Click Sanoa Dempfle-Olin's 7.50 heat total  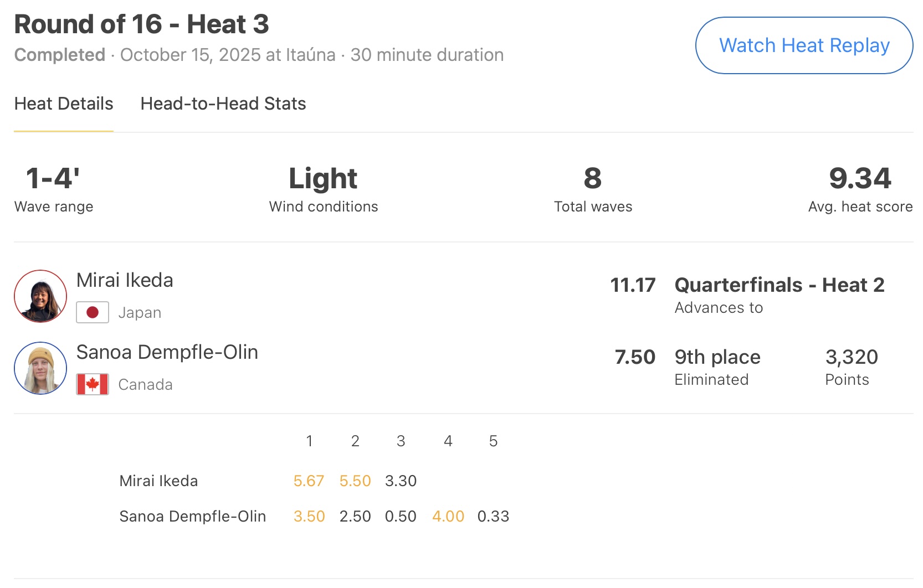635,357
